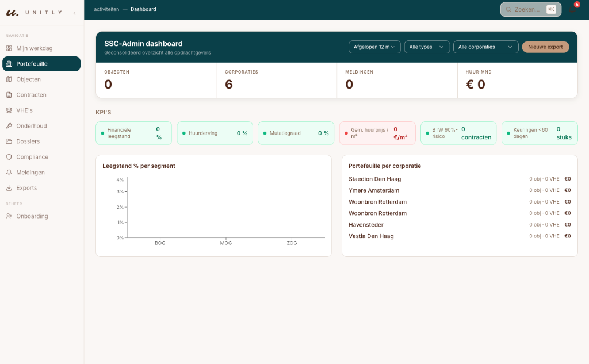The width and height of the screenshot is (589, 364).
Task: Click the Exports download icon
Action: coord(9,188)
